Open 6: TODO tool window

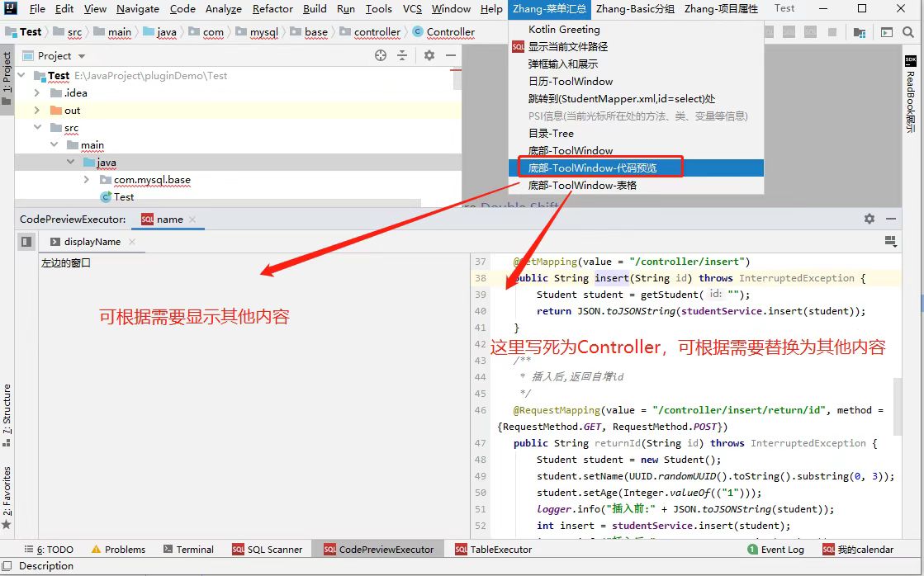pos(49,550)
